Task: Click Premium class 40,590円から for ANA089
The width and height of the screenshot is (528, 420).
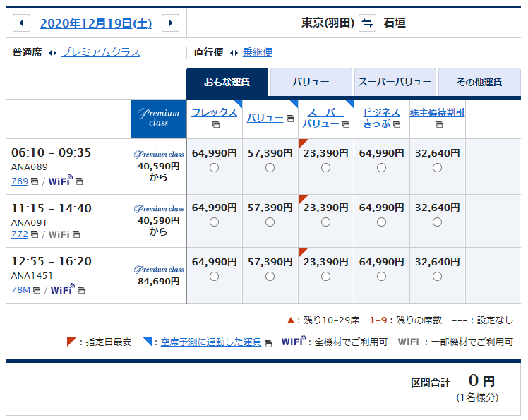Action: pyautogui.click(x=159, y=166)
